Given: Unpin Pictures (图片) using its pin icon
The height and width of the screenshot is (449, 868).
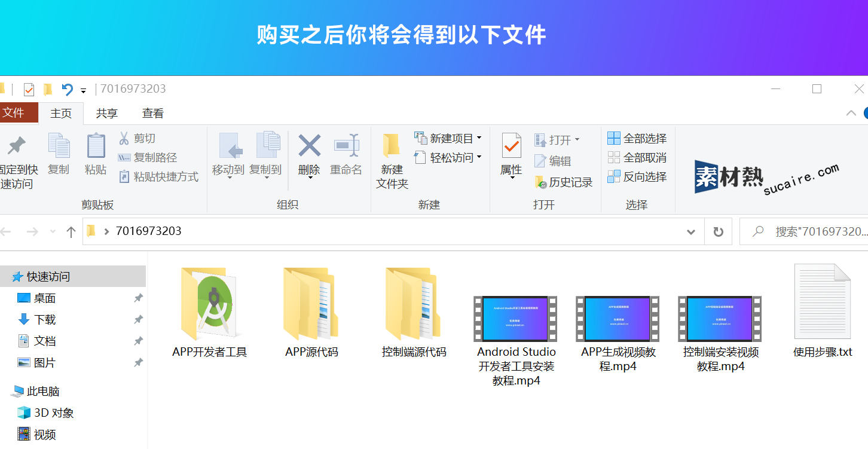Looking at the screenshot, I should click(138, 362).
